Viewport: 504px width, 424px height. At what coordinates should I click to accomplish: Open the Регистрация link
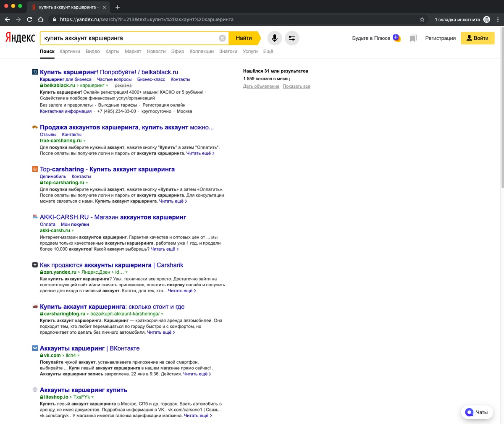pyautogui.click(x=440, y=38)
